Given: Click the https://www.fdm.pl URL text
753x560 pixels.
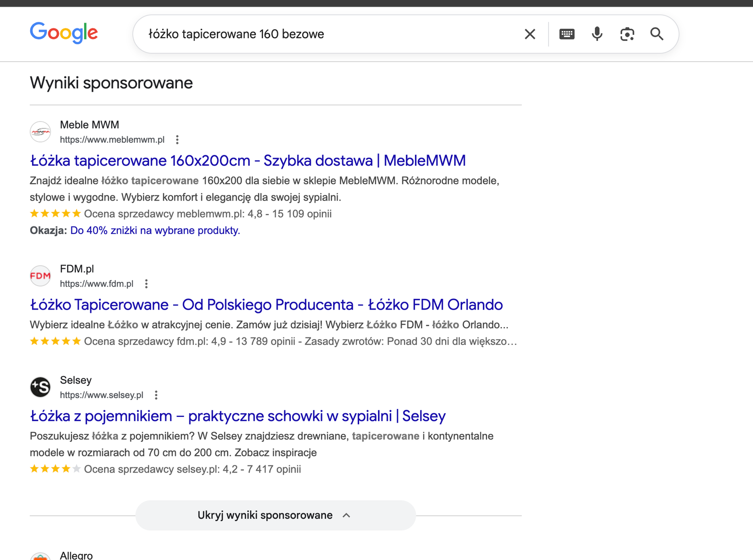Looking at the screenshot, I should (96, 284).
